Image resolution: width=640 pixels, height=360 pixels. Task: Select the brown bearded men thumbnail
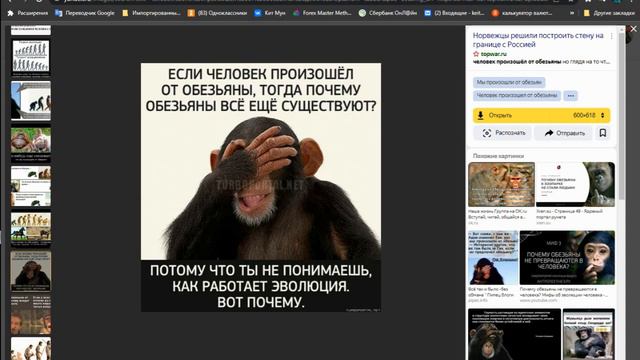click(31, 314)
